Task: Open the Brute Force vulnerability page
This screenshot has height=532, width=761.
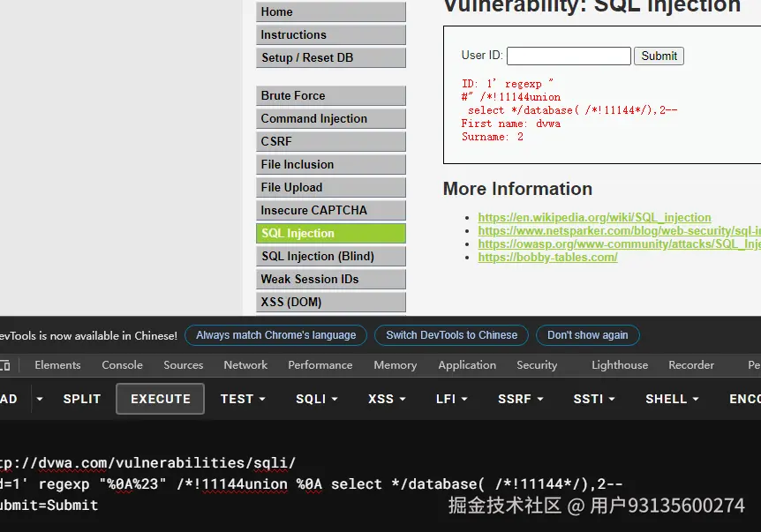Action: click(x=330, y=95)
